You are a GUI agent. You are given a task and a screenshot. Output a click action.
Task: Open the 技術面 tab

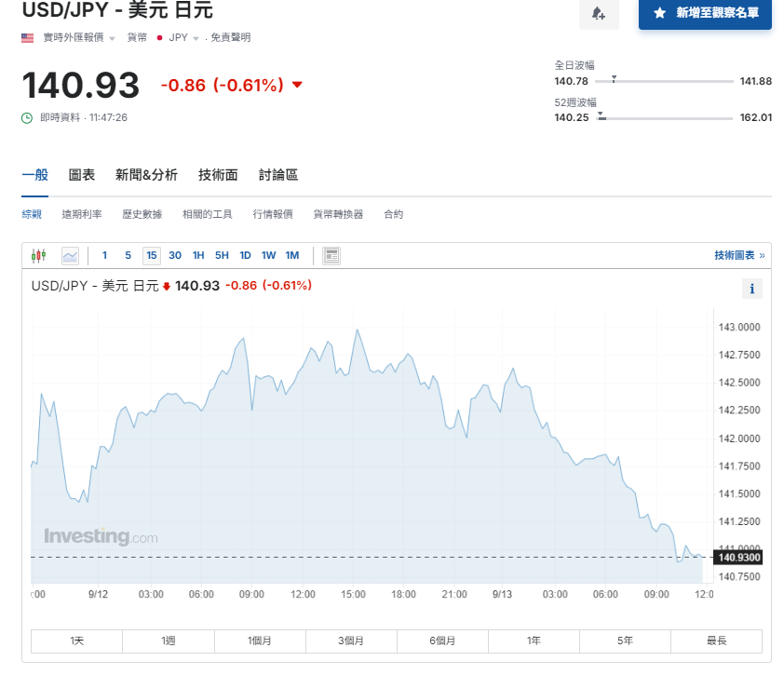218,175
